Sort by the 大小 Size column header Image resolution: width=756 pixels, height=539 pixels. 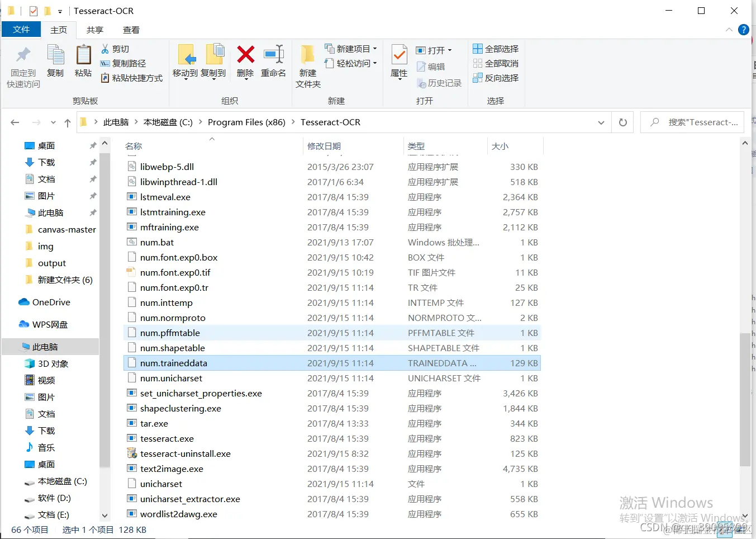[x=515, y=146]
